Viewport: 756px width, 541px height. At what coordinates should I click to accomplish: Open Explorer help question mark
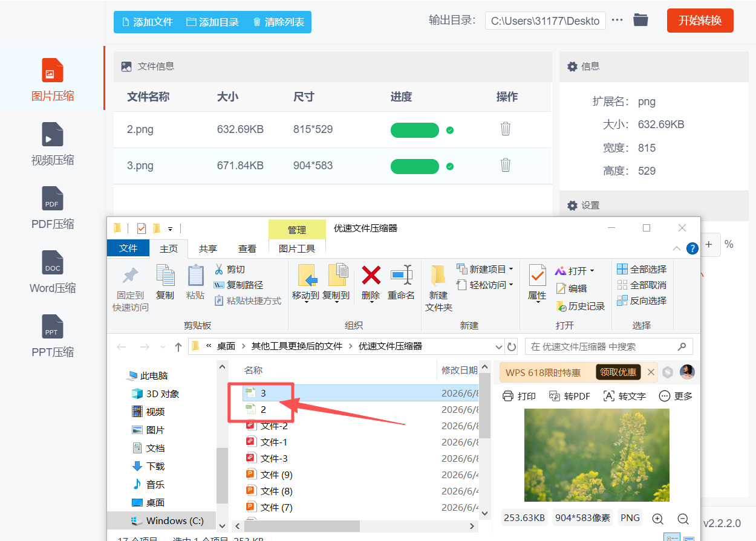pyautogui.click(x=692, y=248)
